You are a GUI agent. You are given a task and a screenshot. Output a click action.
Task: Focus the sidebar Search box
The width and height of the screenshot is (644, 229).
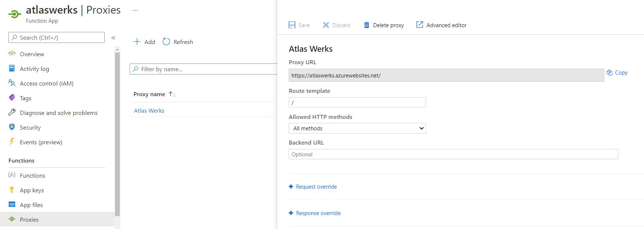(56, 37)
